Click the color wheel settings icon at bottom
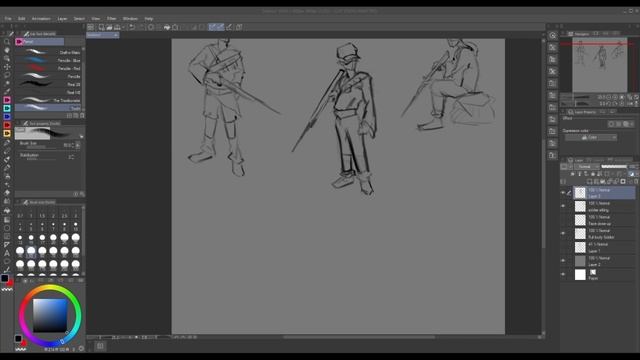Screen dimensions: 640x360 click(x=81, y=349)
